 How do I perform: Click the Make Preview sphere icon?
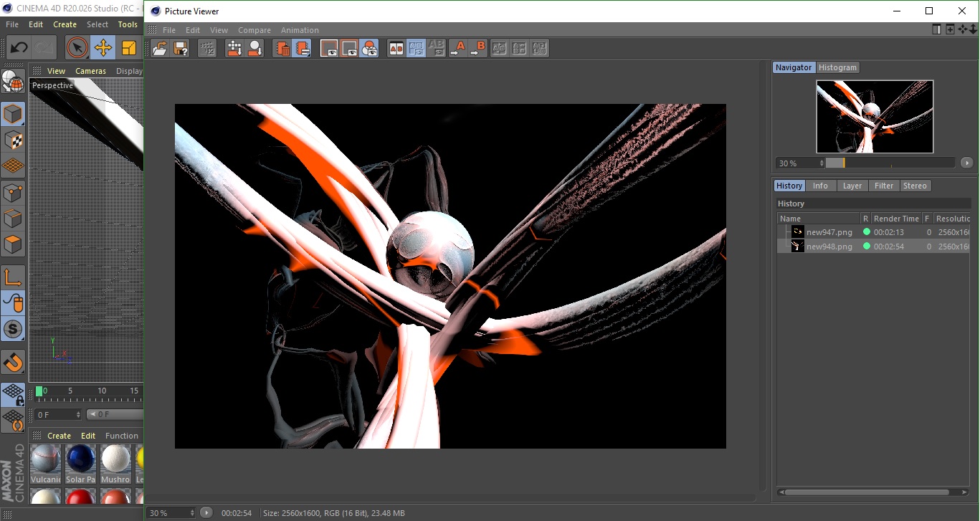coord(255,49)
